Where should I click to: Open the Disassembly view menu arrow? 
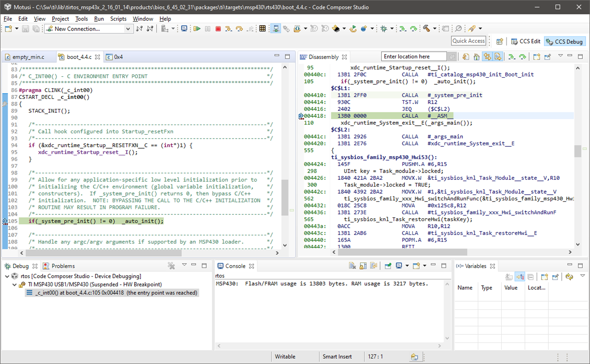tap(560, 56)
